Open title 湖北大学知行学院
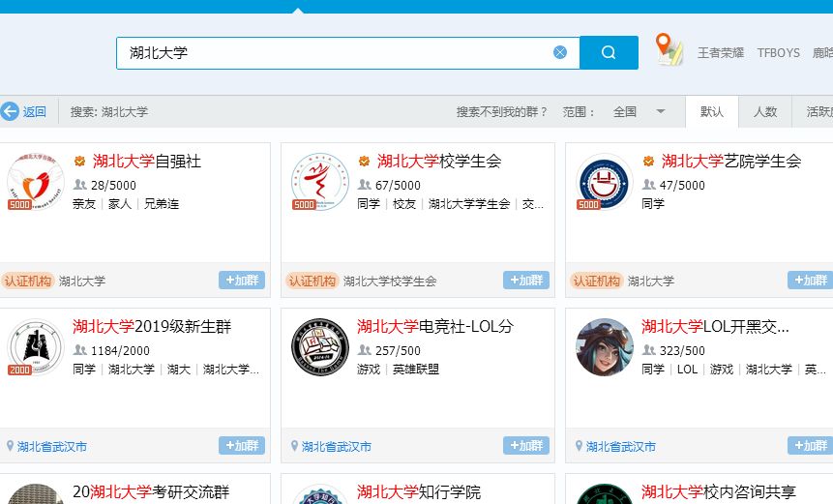This screenshot has width=833, height=504. (x=419, y=491)
